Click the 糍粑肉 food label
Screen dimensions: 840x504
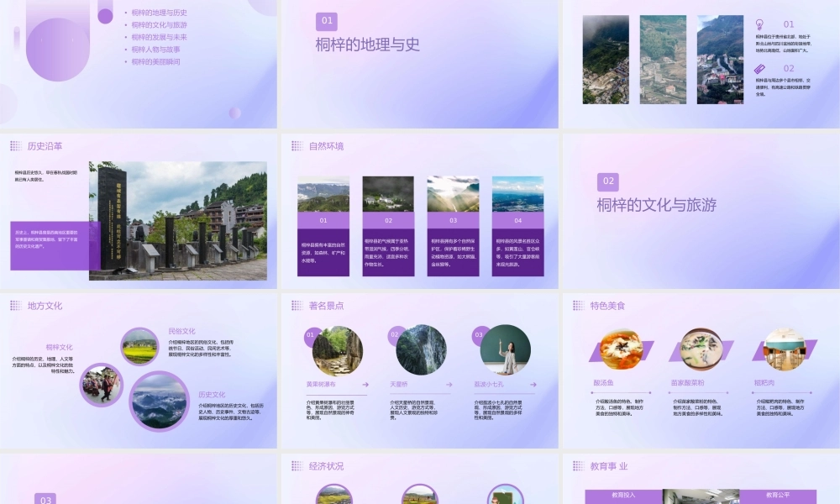tap(764, 383)
